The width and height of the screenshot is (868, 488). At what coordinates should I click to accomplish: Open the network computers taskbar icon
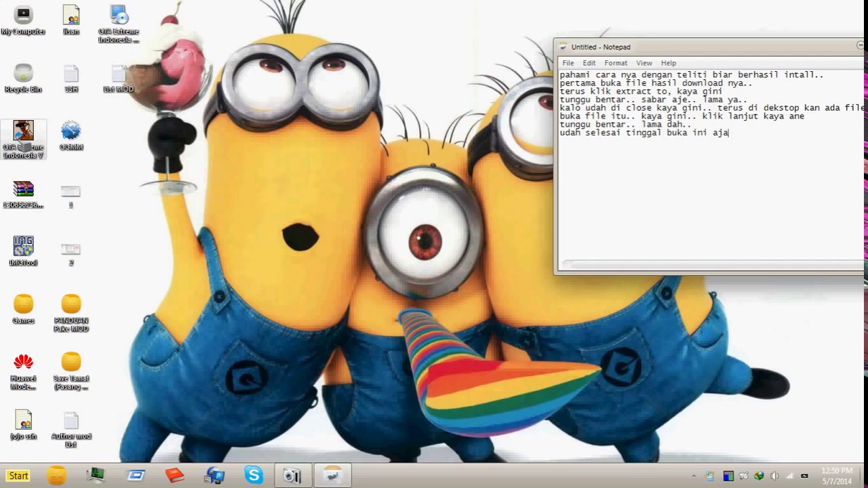(214, 476)
